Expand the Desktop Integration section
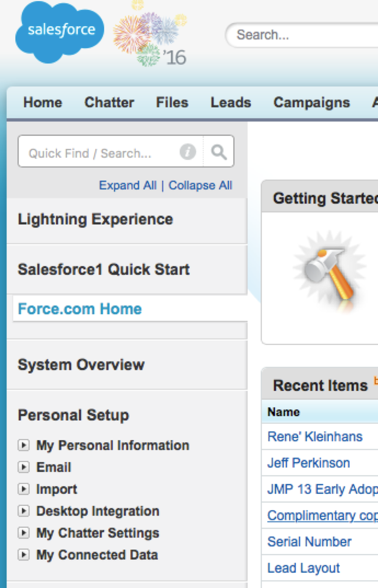Viewport: 378px width, 588px height. pyautogui.click(x=24, y=511)
